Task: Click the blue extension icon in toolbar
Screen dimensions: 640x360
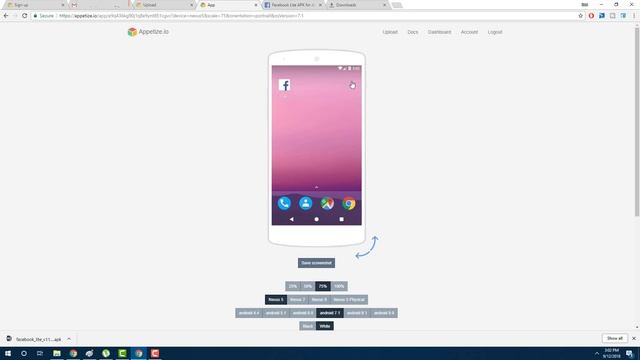Action: [x=602, y=16]
